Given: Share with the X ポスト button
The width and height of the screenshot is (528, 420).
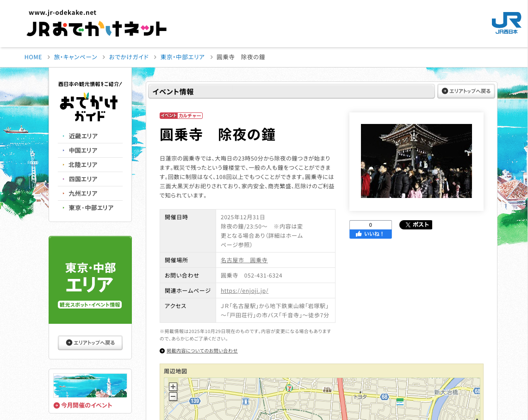Looking at the screenshot, I should [416, 225].
